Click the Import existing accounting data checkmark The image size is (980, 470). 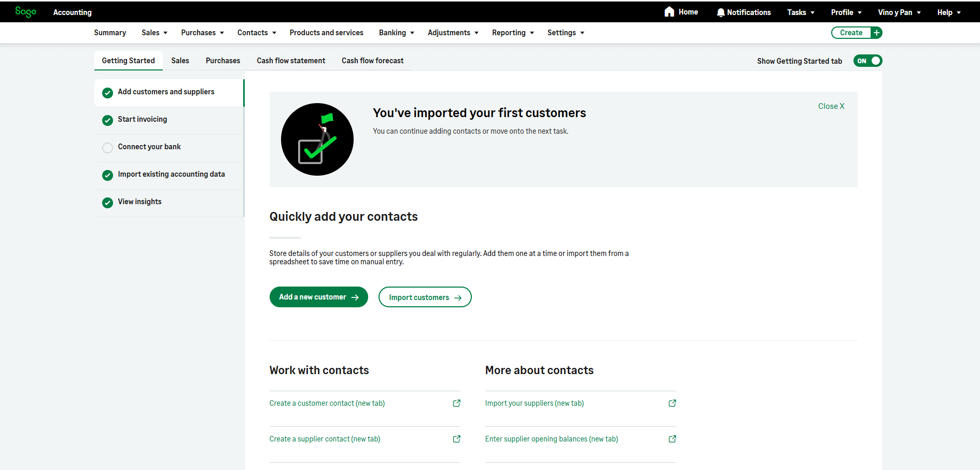tap(107, 175)
